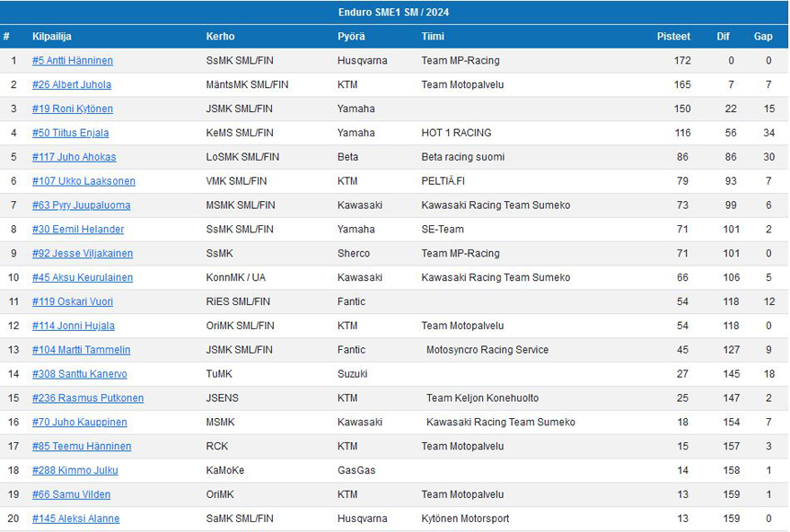The image size is (790, 532).
Task: Click the TuMK club cell
Action: point(219,374)
